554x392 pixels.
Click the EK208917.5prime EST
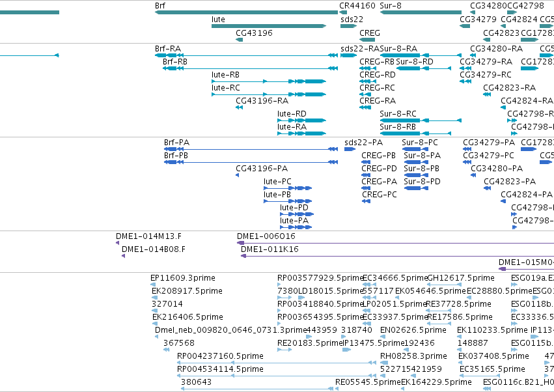[x=154, y=298]
